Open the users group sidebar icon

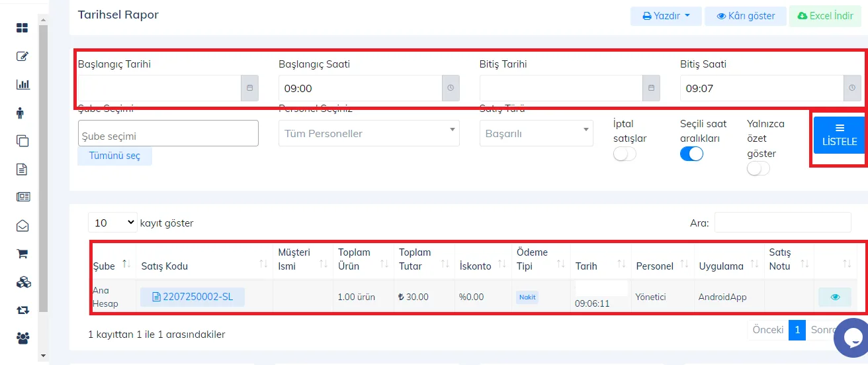point(22,338)
